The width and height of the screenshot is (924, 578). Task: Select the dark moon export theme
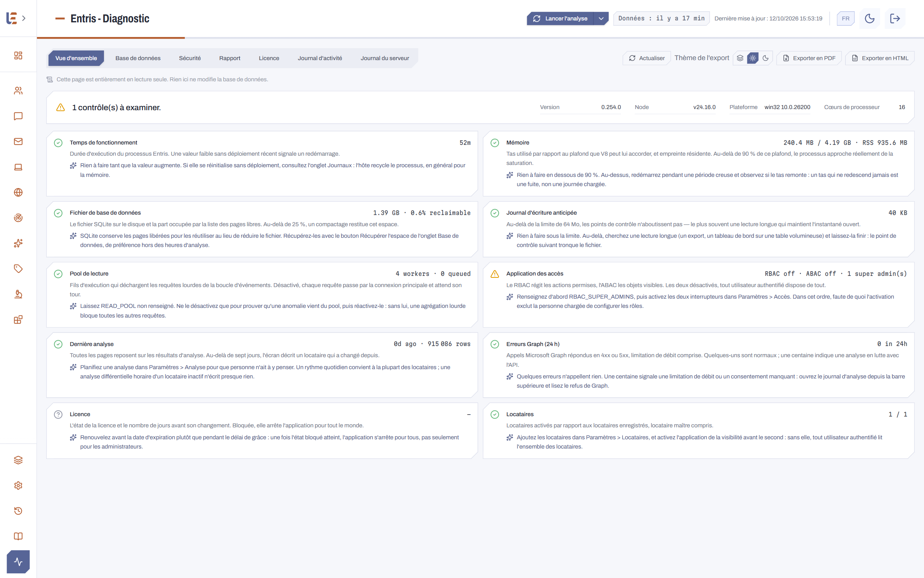[765, 58]
